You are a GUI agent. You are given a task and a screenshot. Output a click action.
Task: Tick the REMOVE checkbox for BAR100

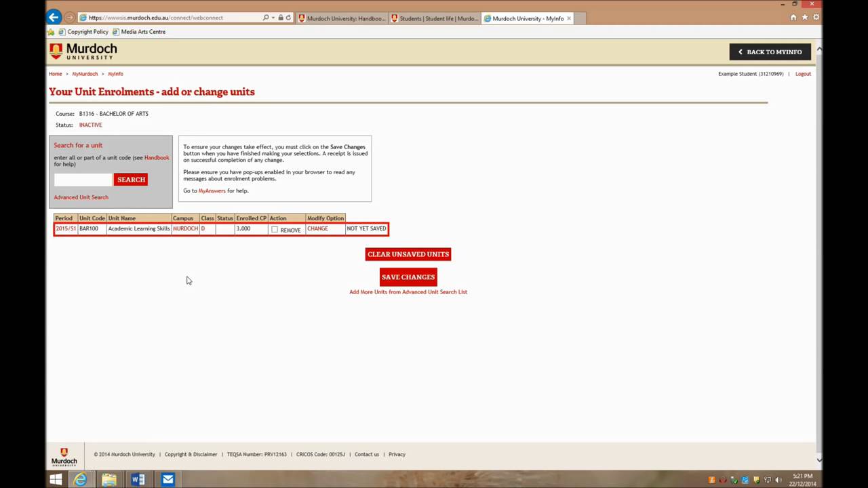pyautogui.click(x=275, y=230)
